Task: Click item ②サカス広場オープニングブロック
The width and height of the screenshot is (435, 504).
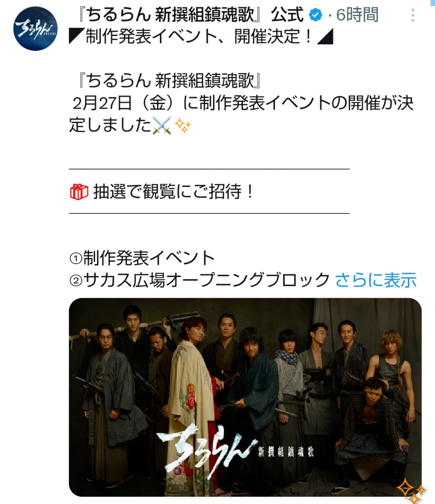Action: pos(200,280)
